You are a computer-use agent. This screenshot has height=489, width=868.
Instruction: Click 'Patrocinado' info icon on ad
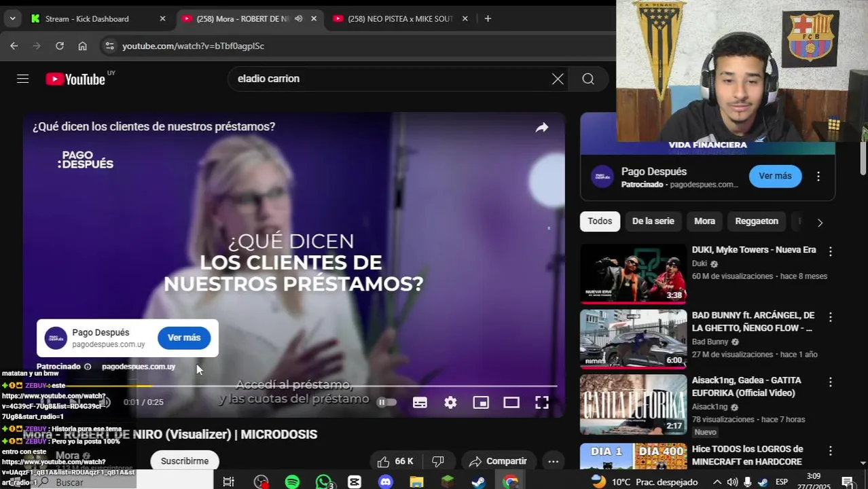coord(87,367)
